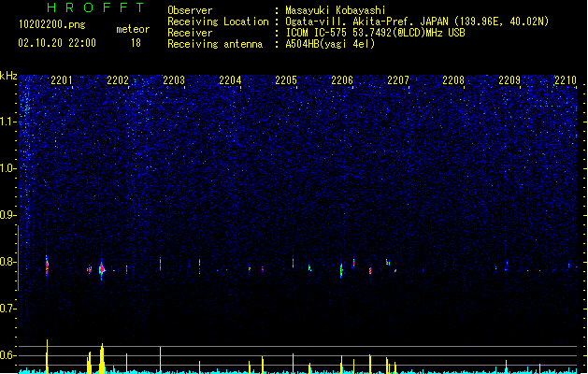
Task: Click time marker 2201
Action: [x=62, y=80]
